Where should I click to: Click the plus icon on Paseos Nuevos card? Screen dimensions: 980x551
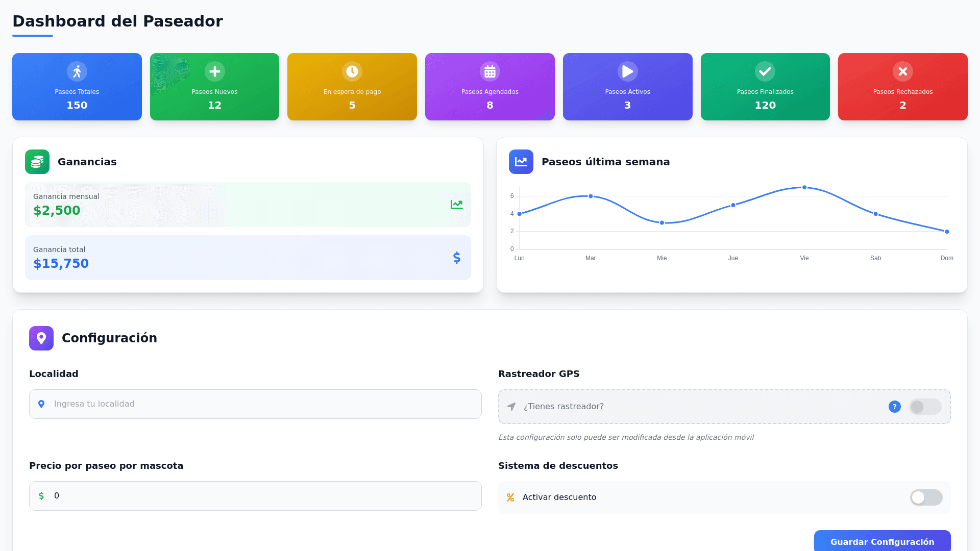point(214,71)
